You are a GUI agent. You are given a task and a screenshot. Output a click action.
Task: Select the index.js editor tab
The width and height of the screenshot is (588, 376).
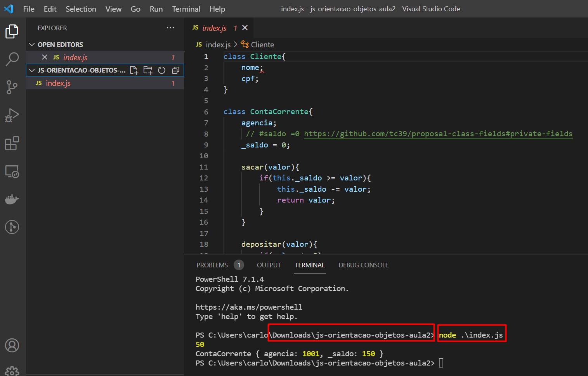click(214, 28)
